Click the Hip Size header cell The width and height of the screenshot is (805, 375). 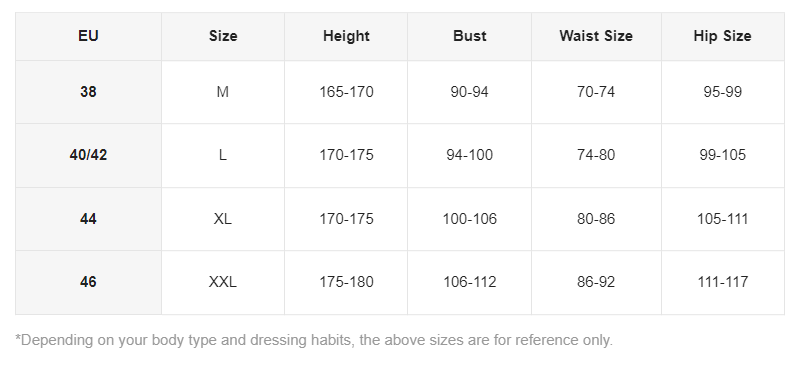(722, 36)
